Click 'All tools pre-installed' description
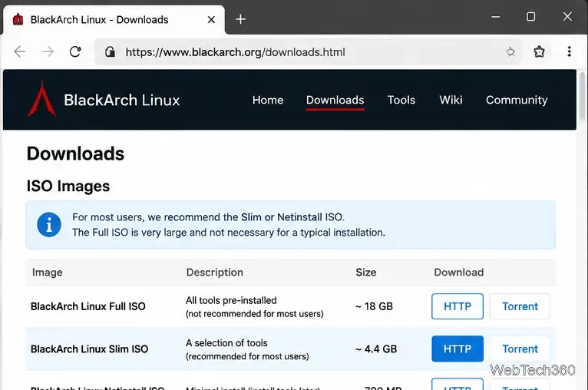Viewport: 588px width, 390px height. click(x=231, y=300)
